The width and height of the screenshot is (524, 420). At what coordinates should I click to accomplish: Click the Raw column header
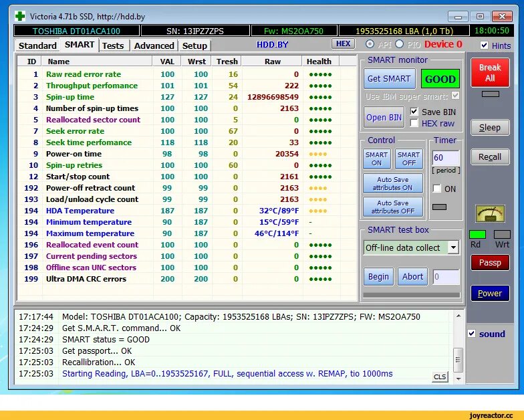coord(272,62)
